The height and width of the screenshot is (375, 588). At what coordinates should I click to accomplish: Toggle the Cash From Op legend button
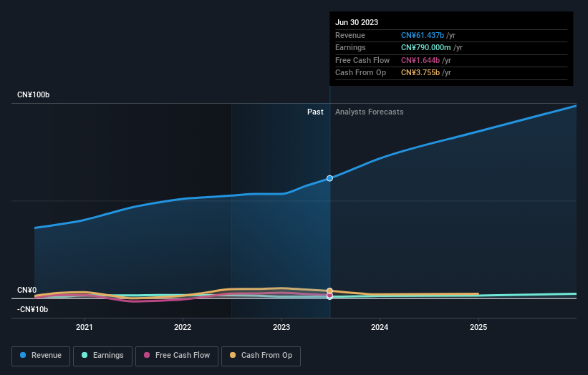click(261, 356)
